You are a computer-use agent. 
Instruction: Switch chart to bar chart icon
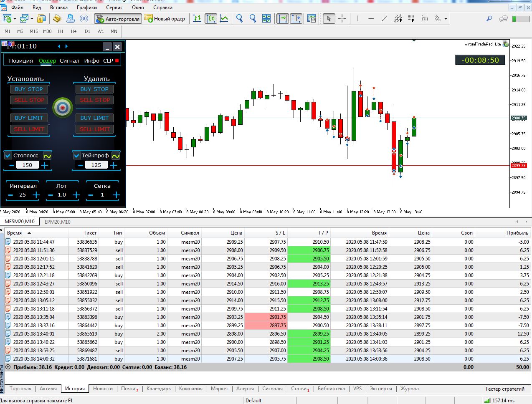pos(197,18)
